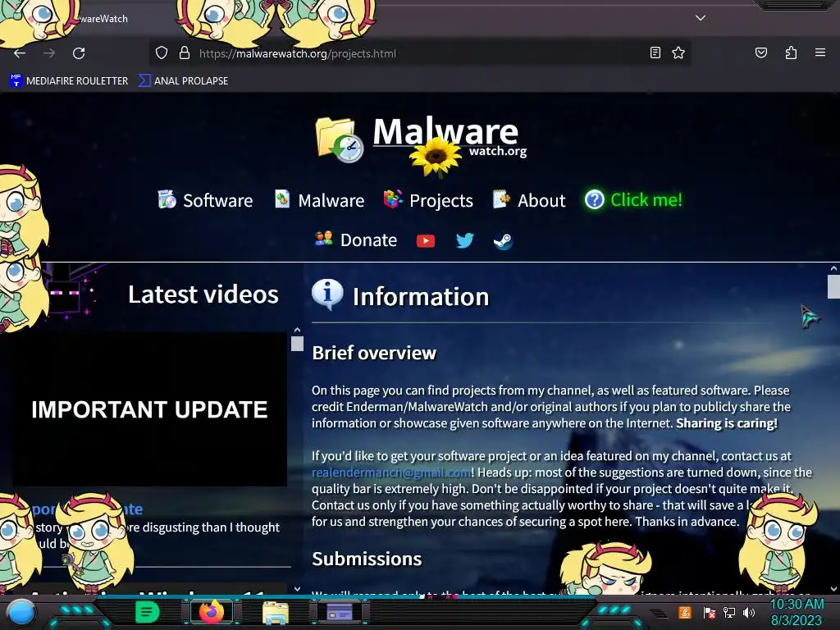Open the Pocket save icon
Viewport: 840px width, 630px height.
pyautogui.click(x=760, y=52)
